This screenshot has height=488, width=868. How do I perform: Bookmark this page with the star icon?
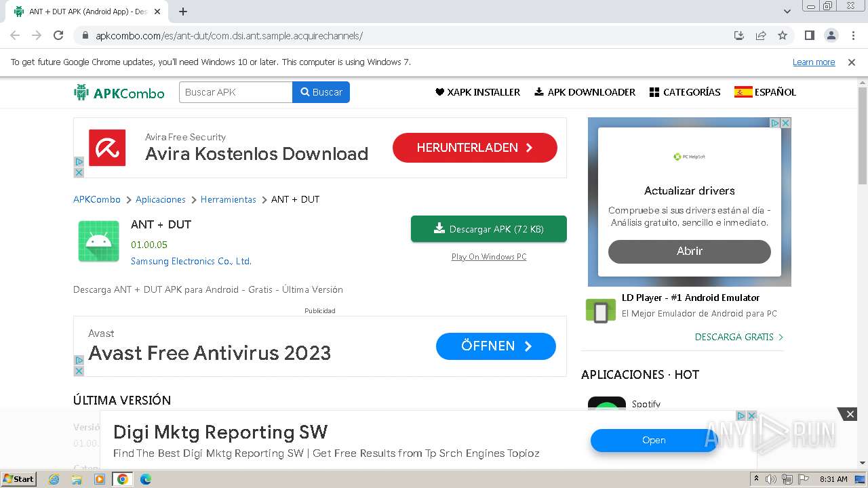783,35
